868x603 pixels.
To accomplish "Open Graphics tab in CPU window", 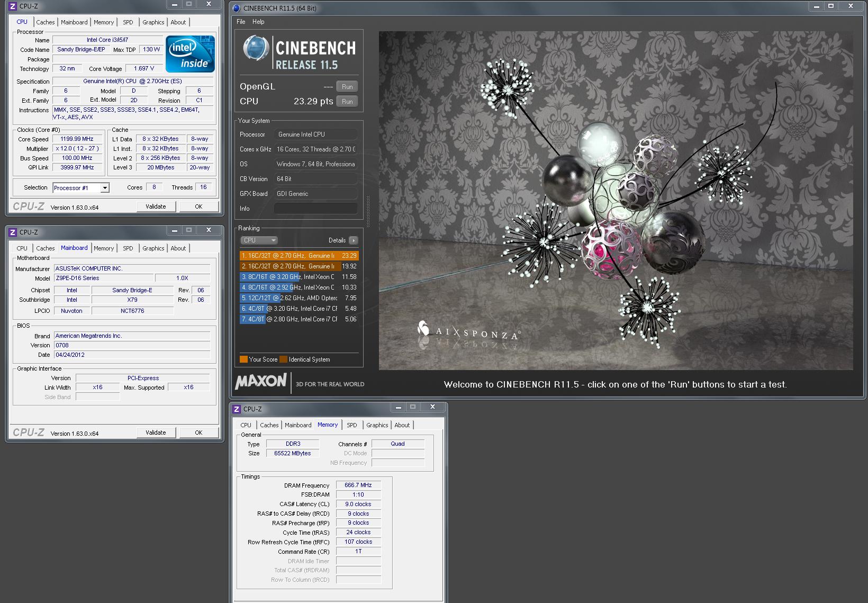I will tap(153, 22).
